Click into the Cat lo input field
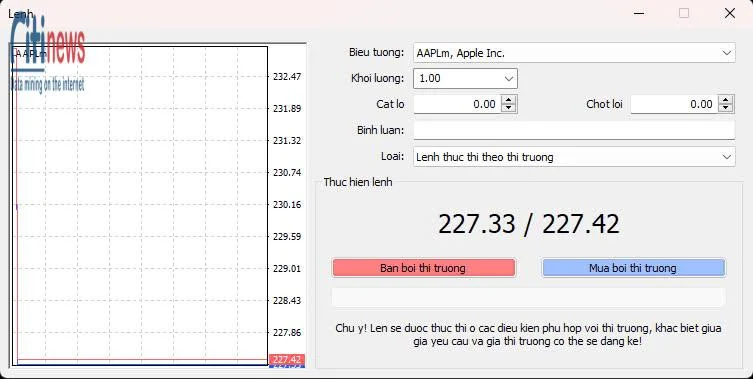753x379 pixels. [457, 104]
